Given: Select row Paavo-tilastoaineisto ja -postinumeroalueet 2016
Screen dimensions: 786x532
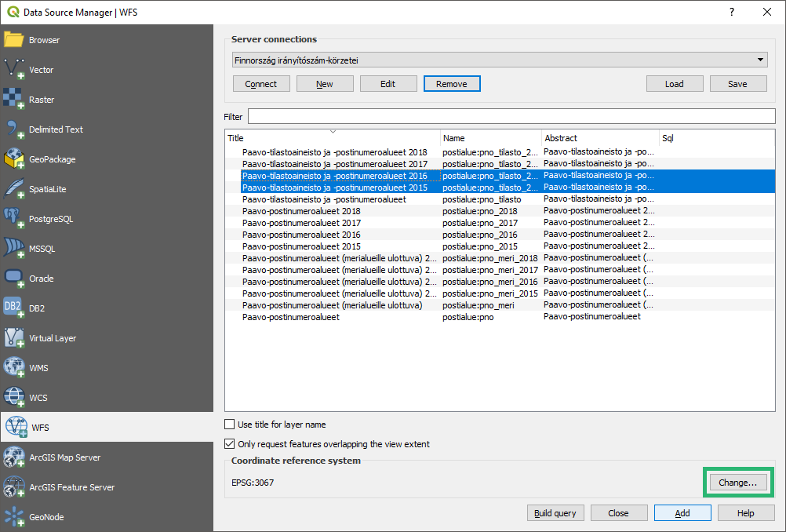Looking at the screenshot, I should coord(500,176).
